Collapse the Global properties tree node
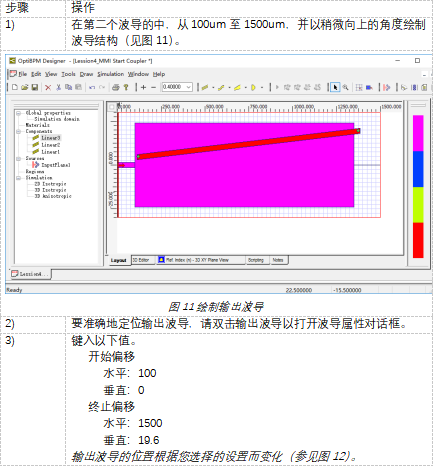Viewport: 435px width, 467px height. point(19,113)
